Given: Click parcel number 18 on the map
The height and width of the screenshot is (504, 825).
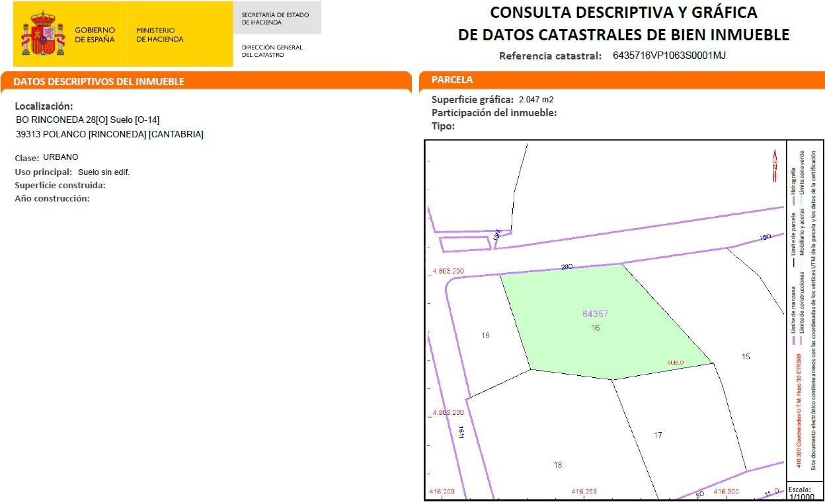Looking at the screenshot, I should pos(558,465).
